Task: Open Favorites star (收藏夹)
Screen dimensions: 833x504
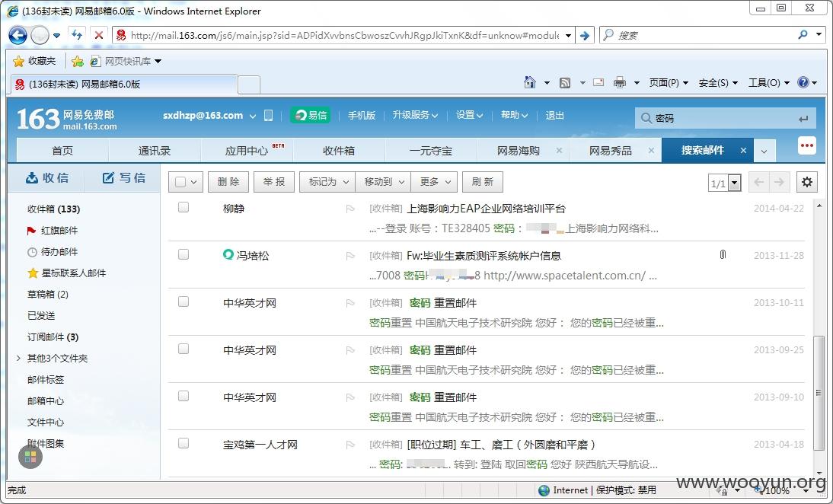Action: coord(34,61)
